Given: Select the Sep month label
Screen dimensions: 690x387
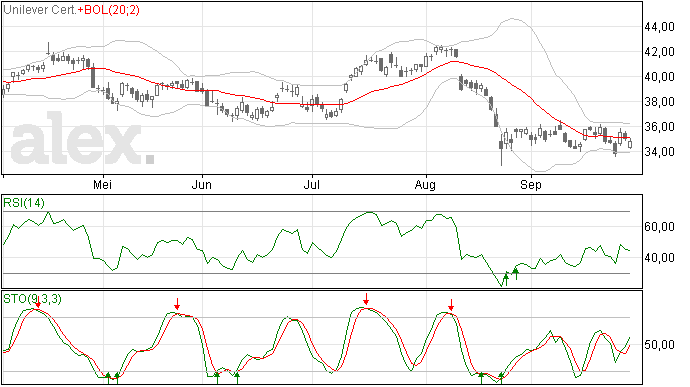Looking at the screenshot, I should [531, 185].
